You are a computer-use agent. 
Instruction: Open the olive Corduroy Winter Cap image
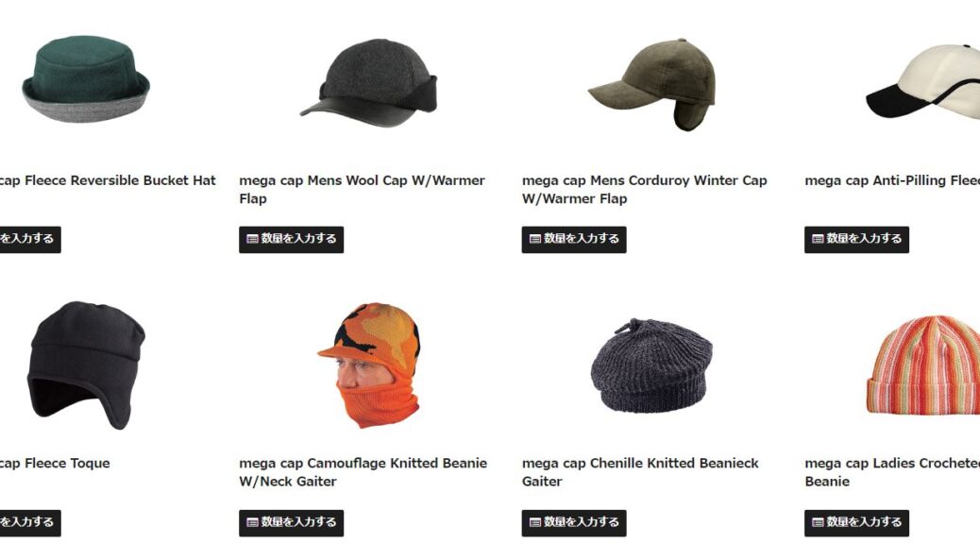(651, 85)
